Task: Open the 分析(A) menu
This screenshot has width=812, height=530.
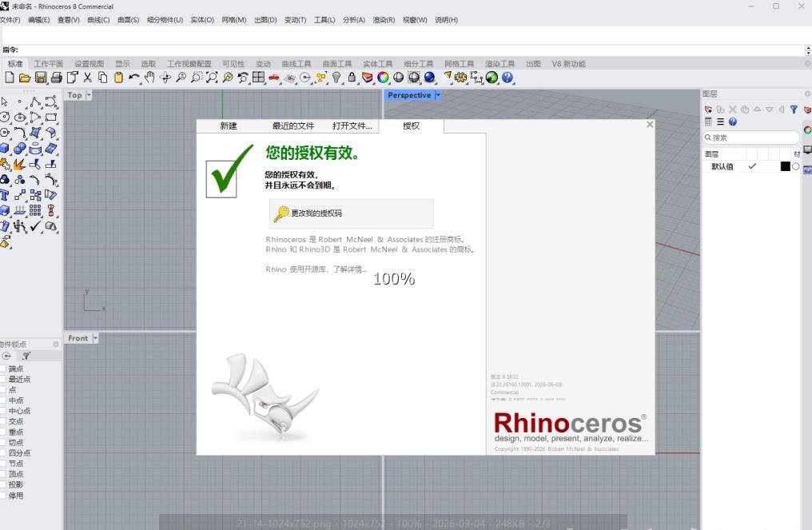Action: tap(354, 20)
